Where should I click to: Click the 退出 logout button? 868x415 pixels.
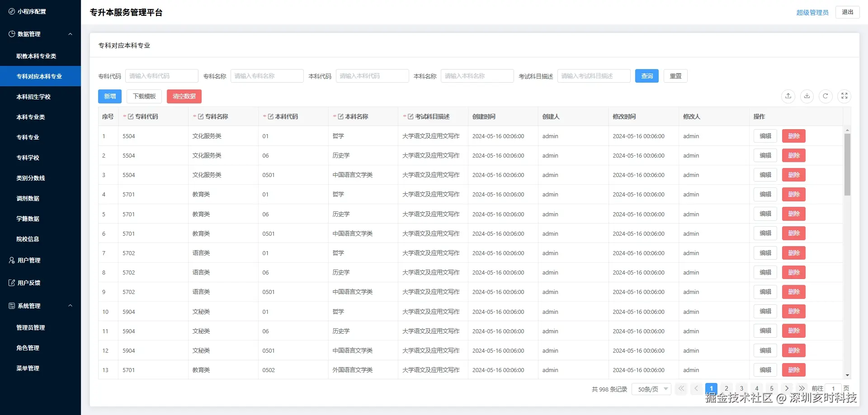pos(848,12)
